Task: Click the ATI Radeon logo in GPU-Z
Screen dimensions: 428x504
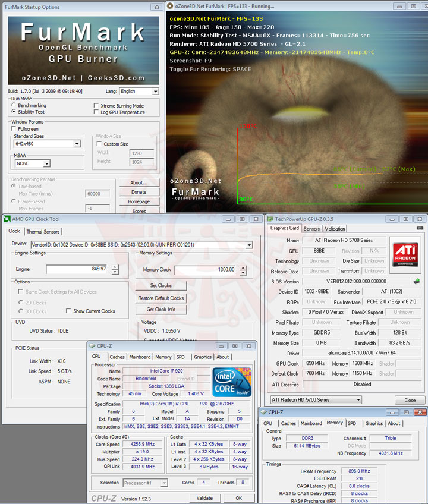Action: 405,255
